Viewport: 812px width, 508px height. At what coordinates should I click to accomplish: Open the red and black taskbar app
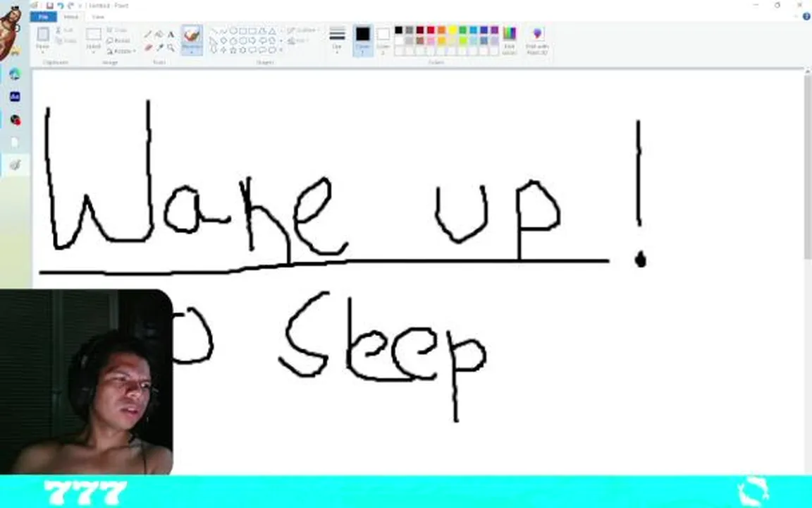coord(15,120)
